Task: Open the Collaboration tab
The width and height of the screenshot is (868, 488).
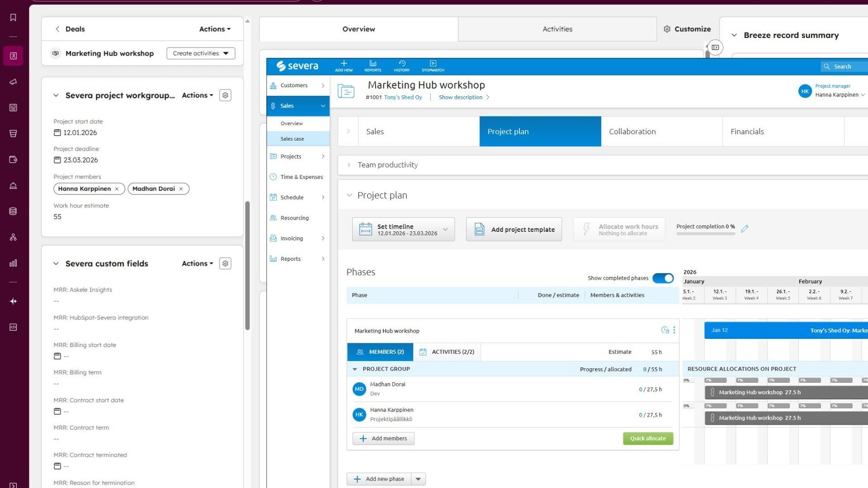Action: click(632, 131)
